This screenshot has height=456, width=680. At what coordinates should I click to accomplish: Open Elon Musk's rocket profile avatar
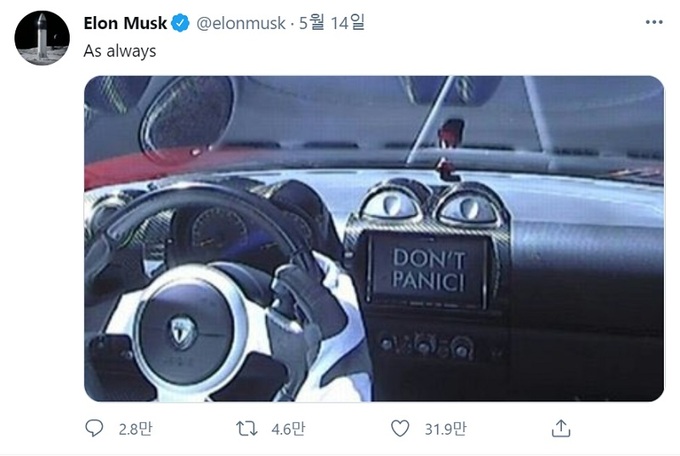coord(42,38)
